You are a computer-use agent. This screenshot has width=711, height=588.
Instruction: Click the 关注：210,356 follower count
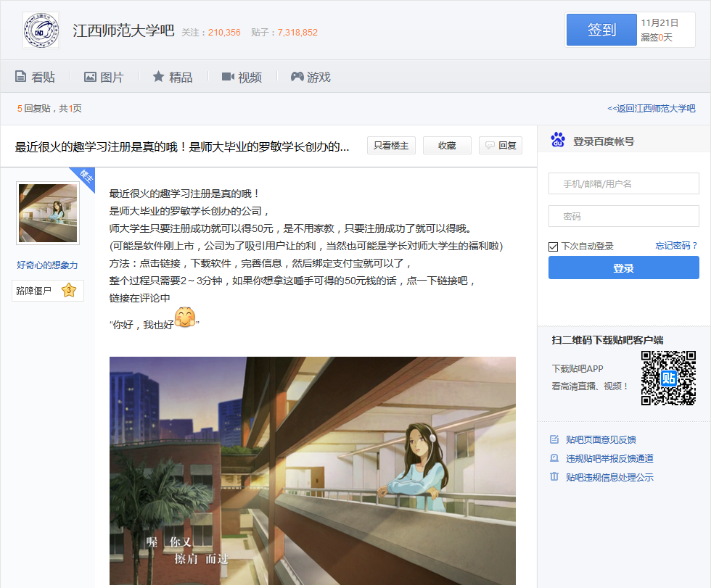click(x=211, y=32)
